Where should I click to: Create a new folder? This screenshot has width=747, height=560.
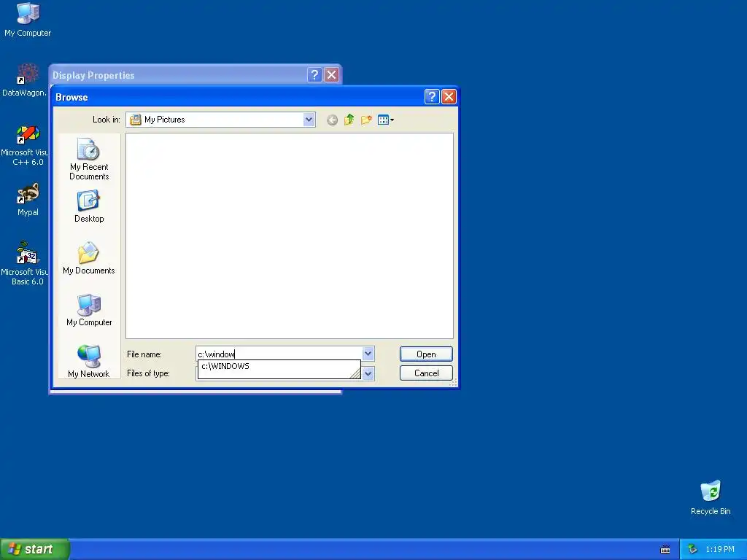point(366,120)
